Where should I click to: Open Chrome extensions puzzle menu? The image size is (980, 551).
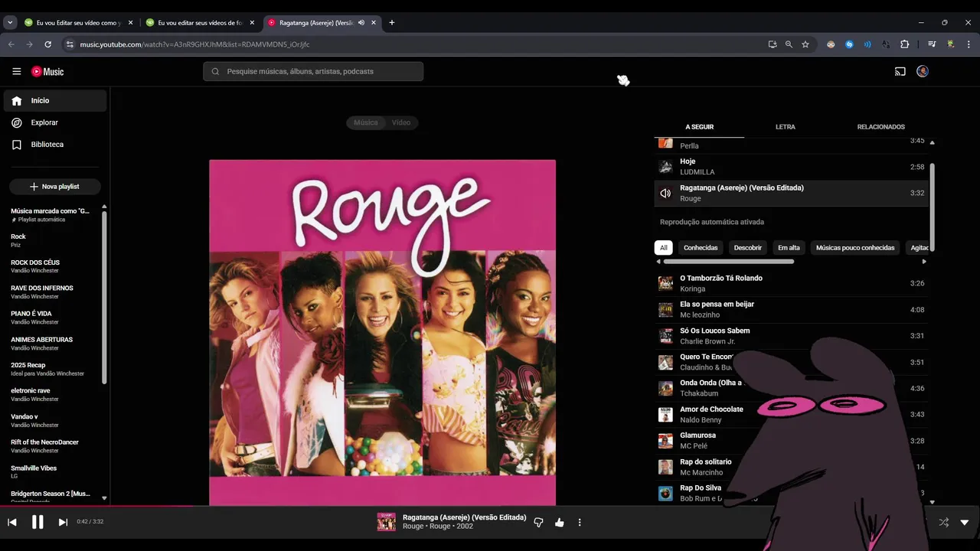tap(904, 44)
